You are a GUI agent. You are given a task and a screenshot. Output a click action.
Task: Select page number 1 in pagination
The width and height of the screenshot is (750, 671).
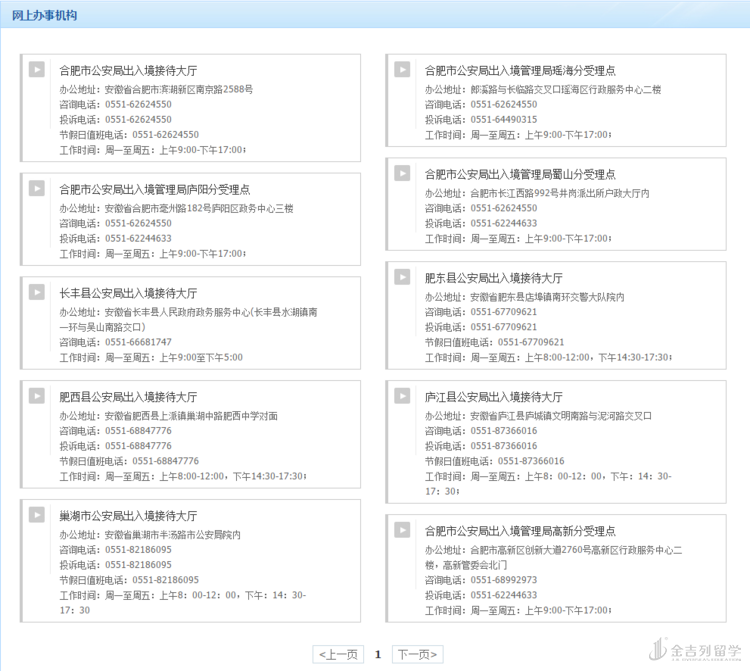pyautogui.click(x=378, y=655)
